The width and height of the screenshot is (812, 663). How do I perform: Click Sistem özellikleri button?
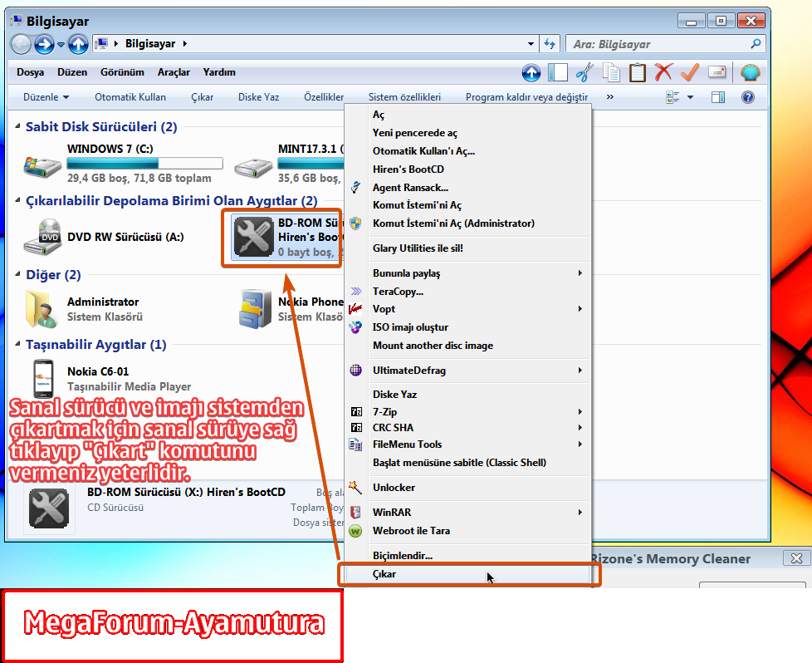click(x=404, y=97)
